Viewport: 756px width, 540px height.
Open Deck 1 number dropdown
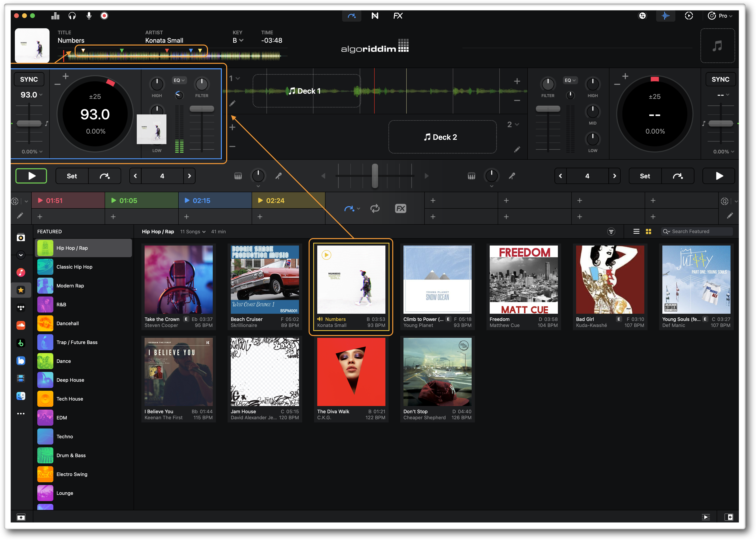point(234,78)
